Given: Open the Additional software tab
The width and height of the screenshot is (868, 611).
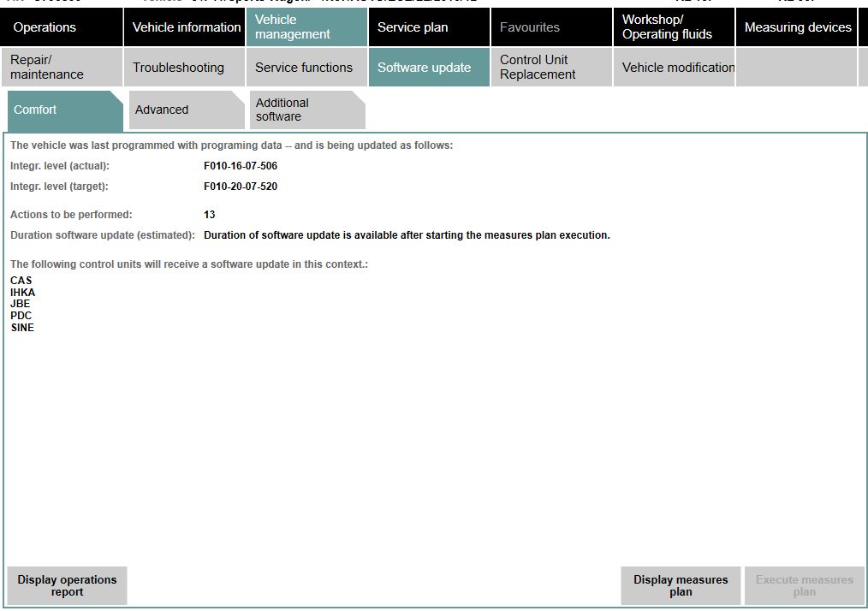Looking at the screenshot, I should point(307,110).
